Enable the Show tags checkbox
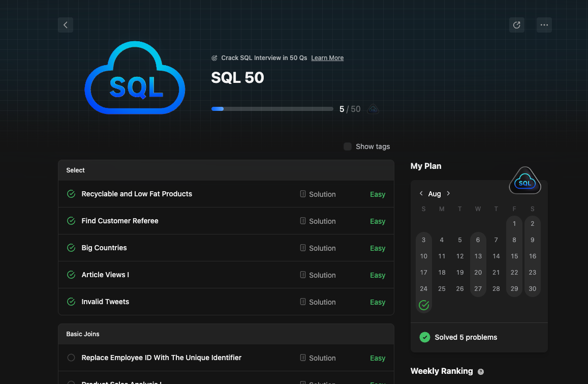Viewport: 588px width, 384px height. 348,146
